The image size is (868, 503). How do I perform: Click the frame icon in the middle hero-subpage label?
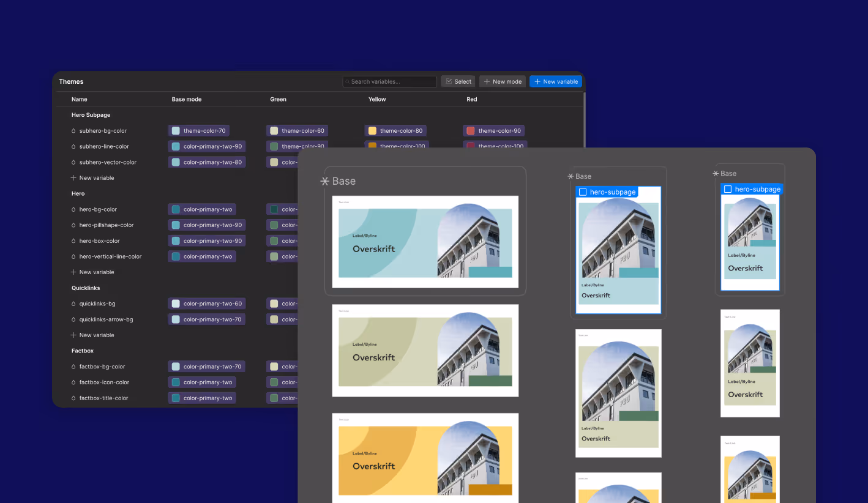pyautogui.click(x=583, y=192)
